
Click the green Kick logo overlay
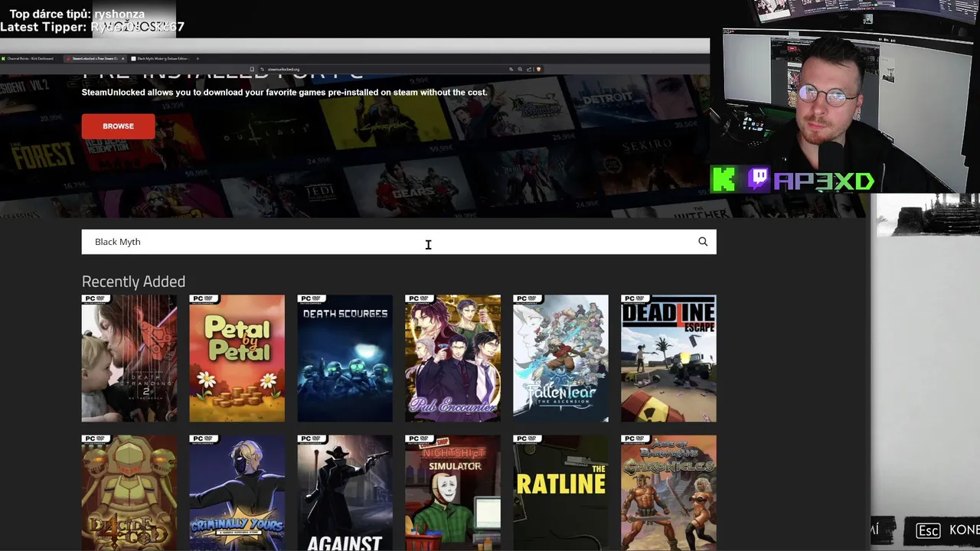tap(724, 180)
